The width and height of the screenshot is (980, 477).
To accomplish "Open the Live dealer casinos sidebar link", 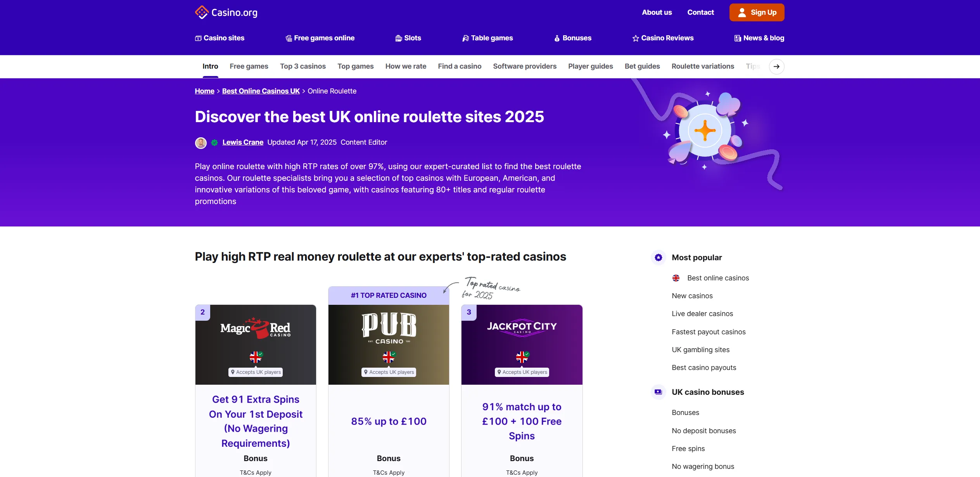I will tap(702, 314).
